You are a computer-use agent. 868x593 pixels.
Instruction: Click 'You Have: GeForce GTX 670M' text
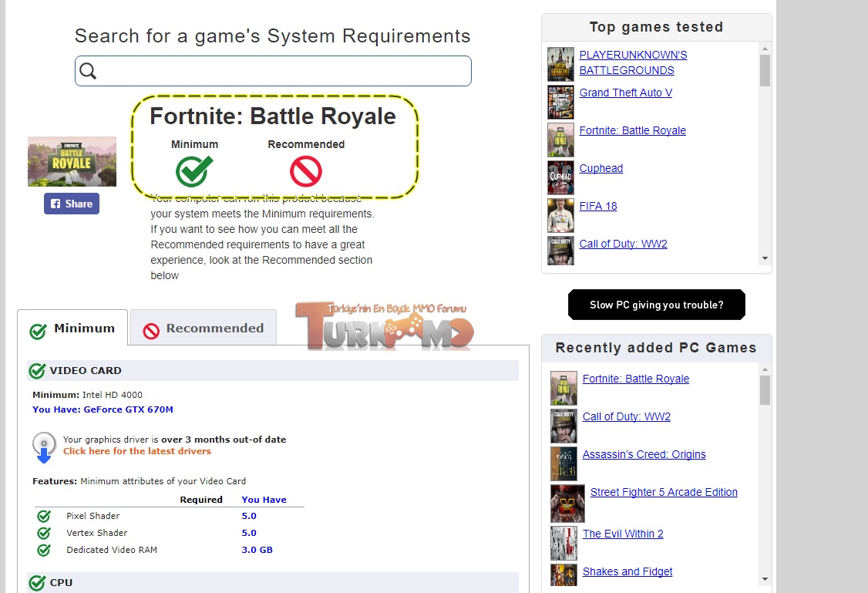(x=103, y=409)
